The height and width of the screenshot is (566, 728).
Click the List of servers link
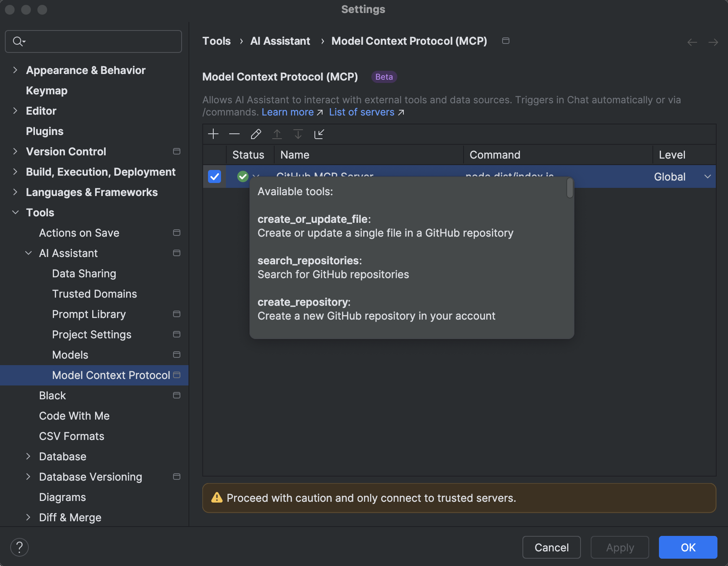coord(362,112)
